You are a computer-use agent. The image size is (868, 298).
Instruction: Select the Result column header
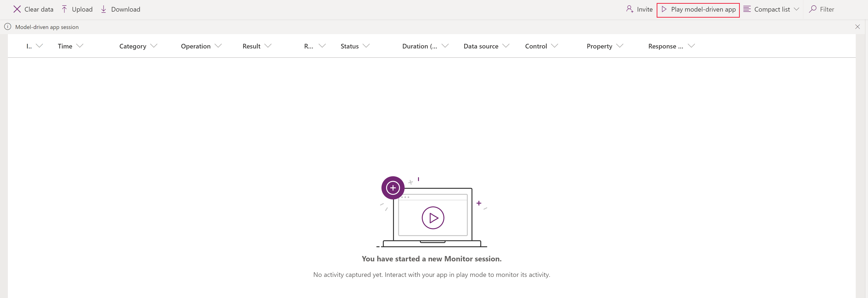(x=252, y=45)
